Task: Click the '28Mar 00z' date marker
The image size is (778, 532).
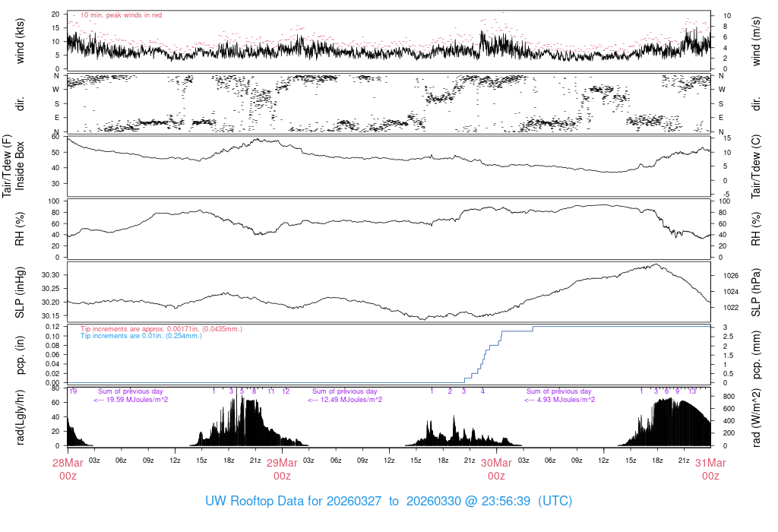Action: click(68, 469)
